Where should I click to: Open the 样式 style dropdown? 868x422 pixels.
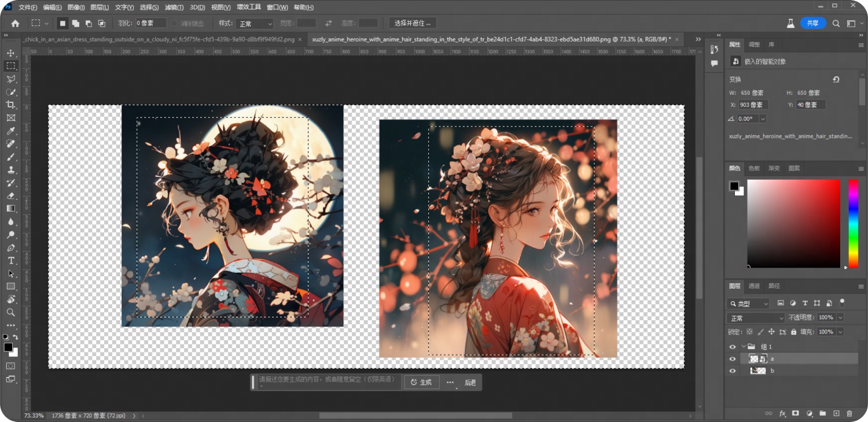tap(254, 24)
